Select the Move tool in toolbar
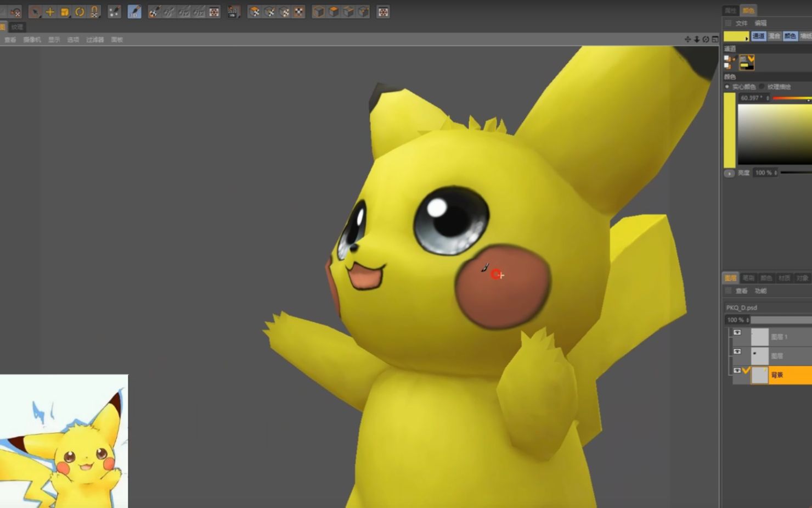This screenshot has width=812, height=508. tap(50, 12)
